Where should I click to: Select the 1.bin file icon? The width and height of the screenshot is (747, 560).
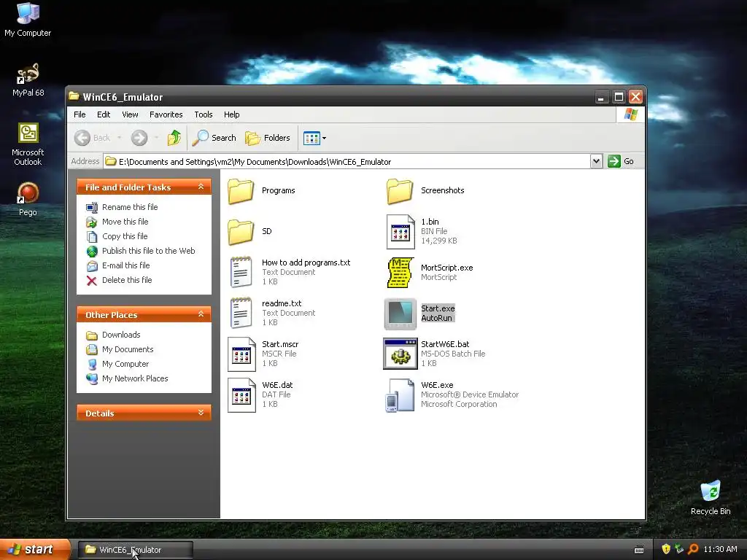coord(400,232)
